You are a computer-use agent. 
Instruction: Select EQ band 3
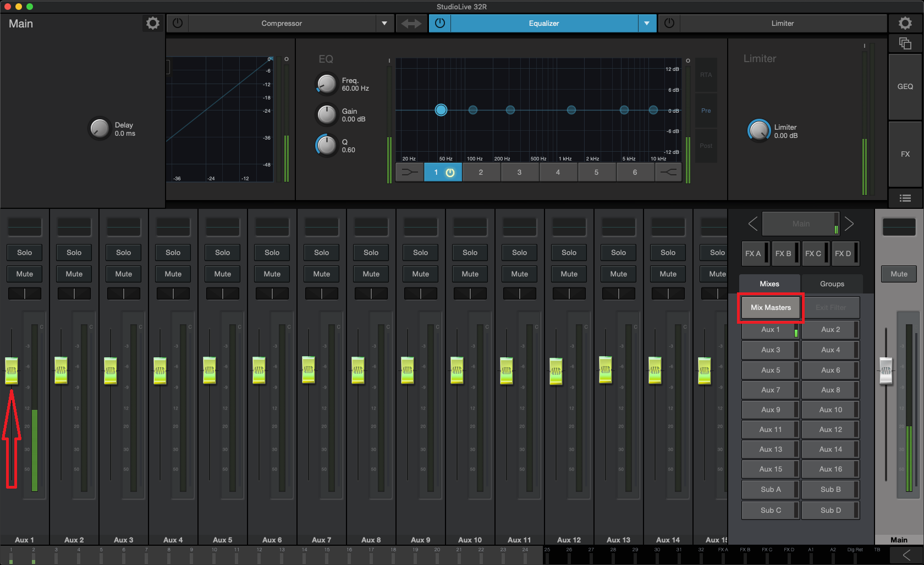519,172
